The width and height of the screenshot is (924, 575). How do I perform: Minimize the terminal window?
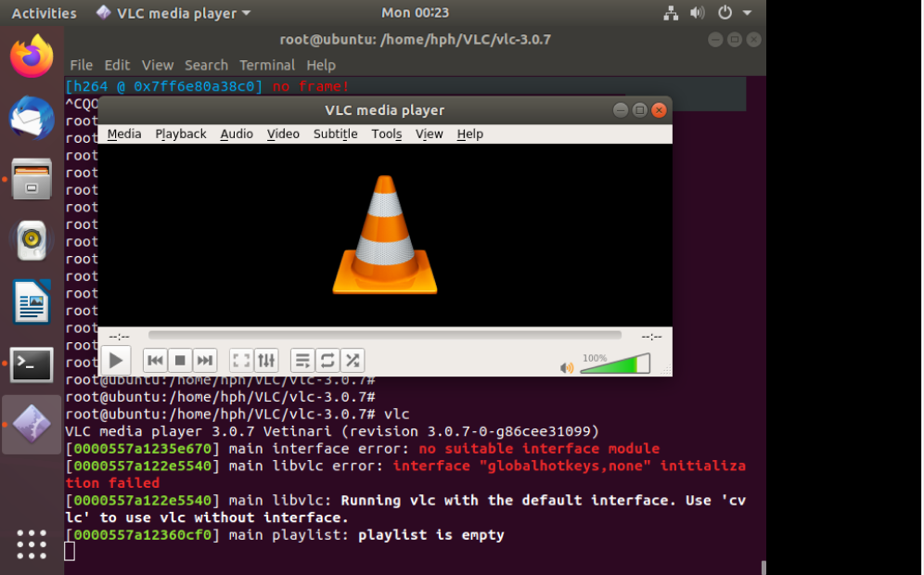pos(715,40)
